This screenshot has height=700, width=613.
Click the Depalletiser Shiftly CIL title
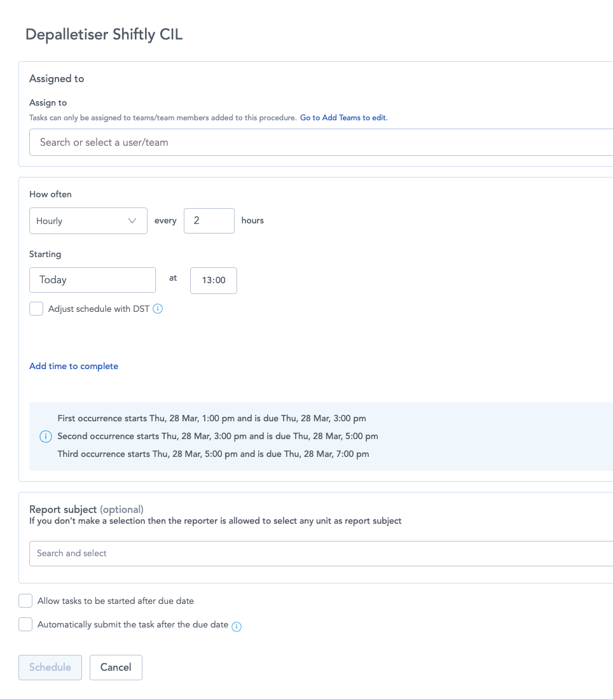(104, 34)
